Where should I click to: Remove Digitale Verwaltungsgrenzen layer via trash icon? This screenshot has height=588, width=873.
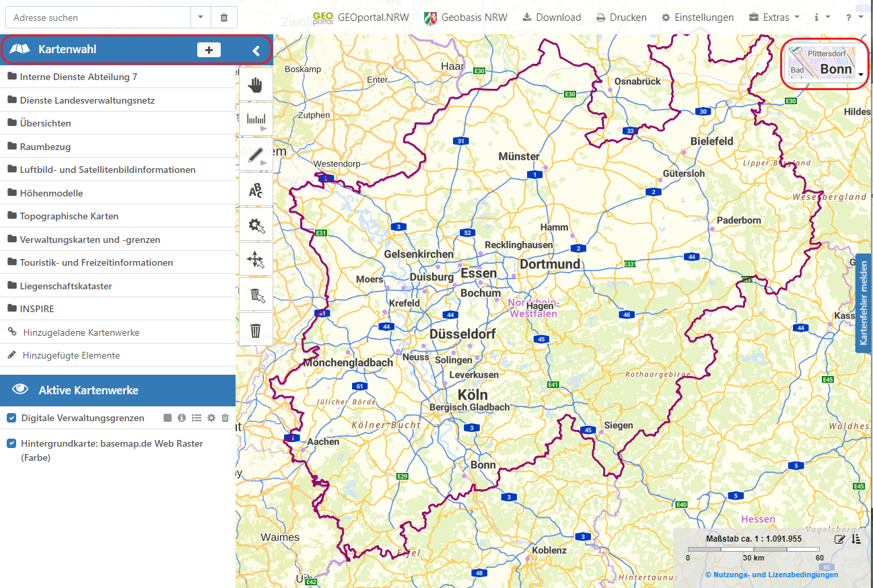click(225, 418)
